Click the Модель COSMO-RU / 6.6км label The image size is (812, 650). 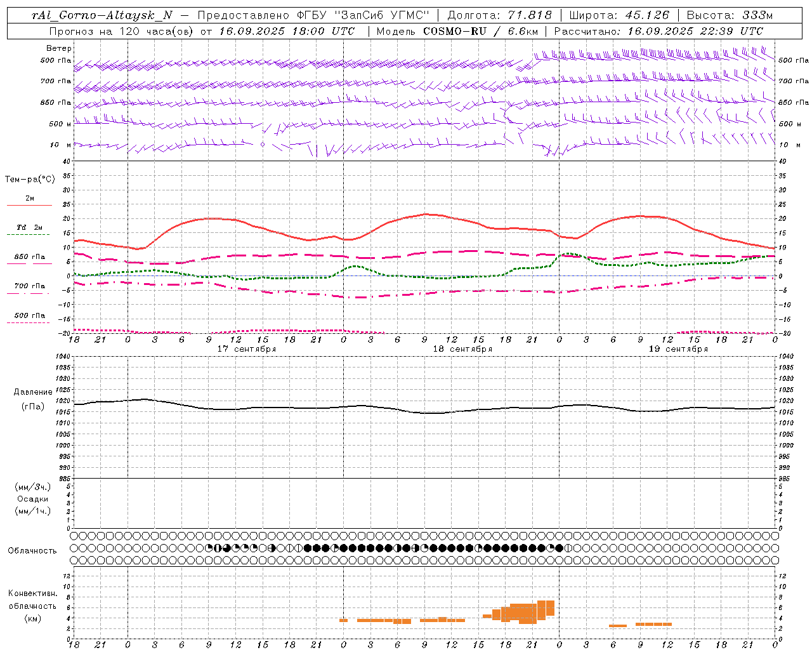pyautogui.click(x=457, y=31)
